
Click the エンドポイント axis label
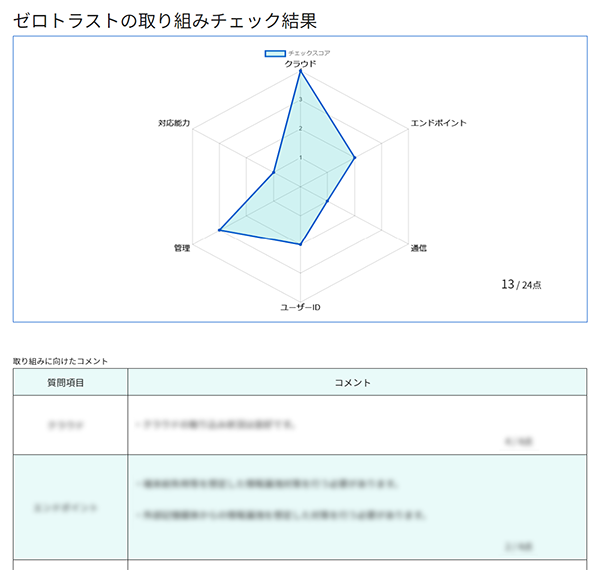point(439,123)
